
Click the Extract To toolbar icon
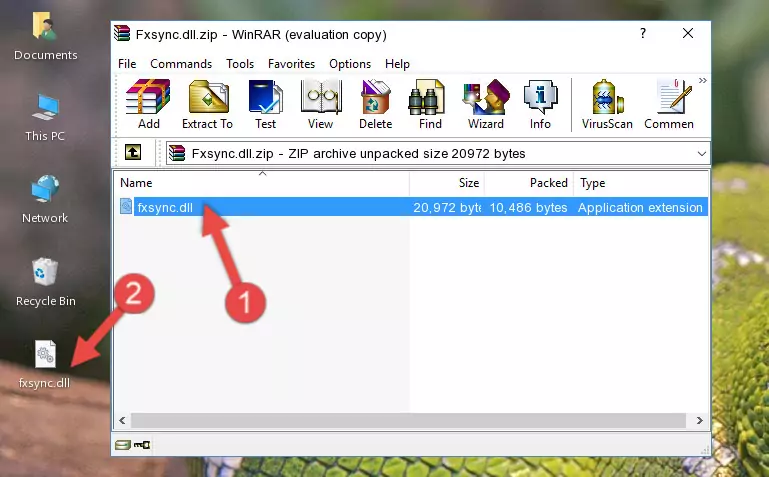click(x=207, y=105)
